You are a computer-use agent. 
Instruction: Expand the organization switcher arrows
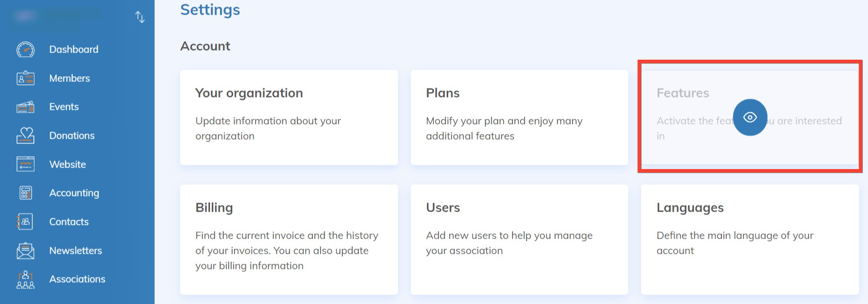coord(140,17)
